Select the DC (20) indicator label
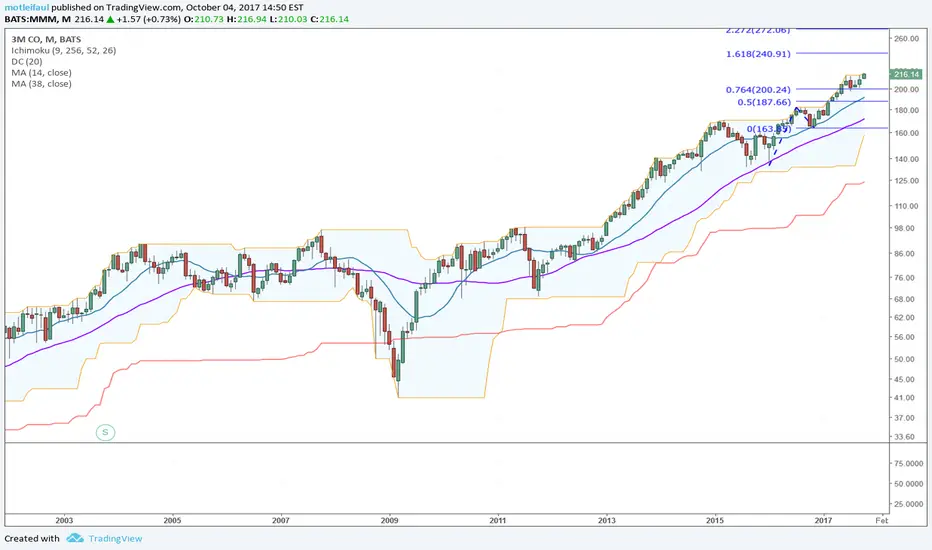932x550 pixels. click(27, 61)
